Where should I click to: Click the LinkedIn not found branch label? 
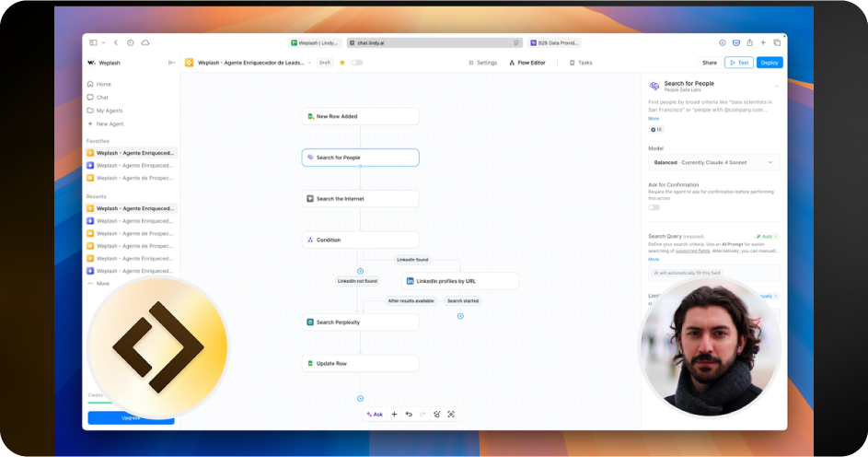pyautogui.click(x=358, y=281)
